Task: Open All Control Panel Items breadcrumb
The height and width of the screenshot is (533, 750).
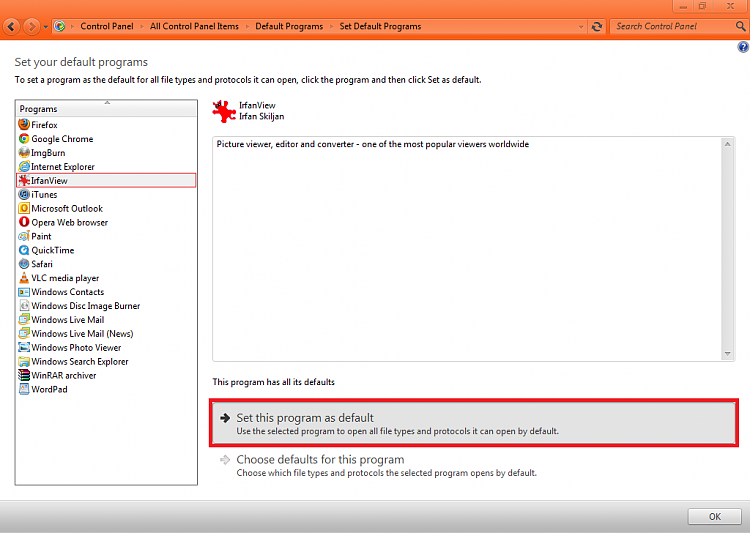Action: tap(194, 26)
